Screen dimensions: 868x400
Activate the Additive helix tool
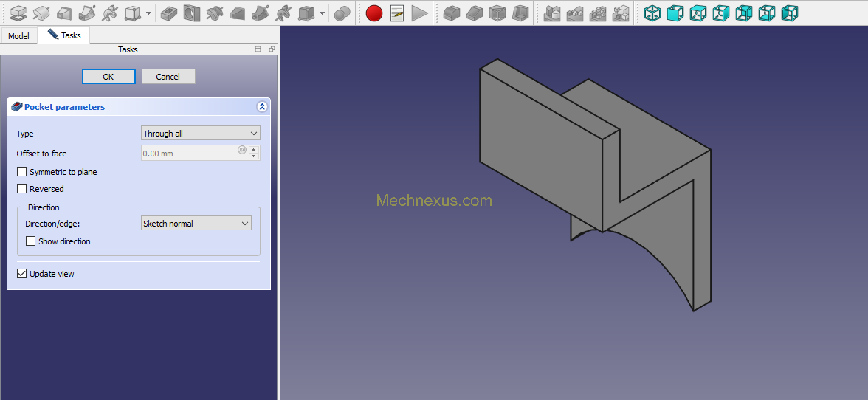(x=109, y=13)
